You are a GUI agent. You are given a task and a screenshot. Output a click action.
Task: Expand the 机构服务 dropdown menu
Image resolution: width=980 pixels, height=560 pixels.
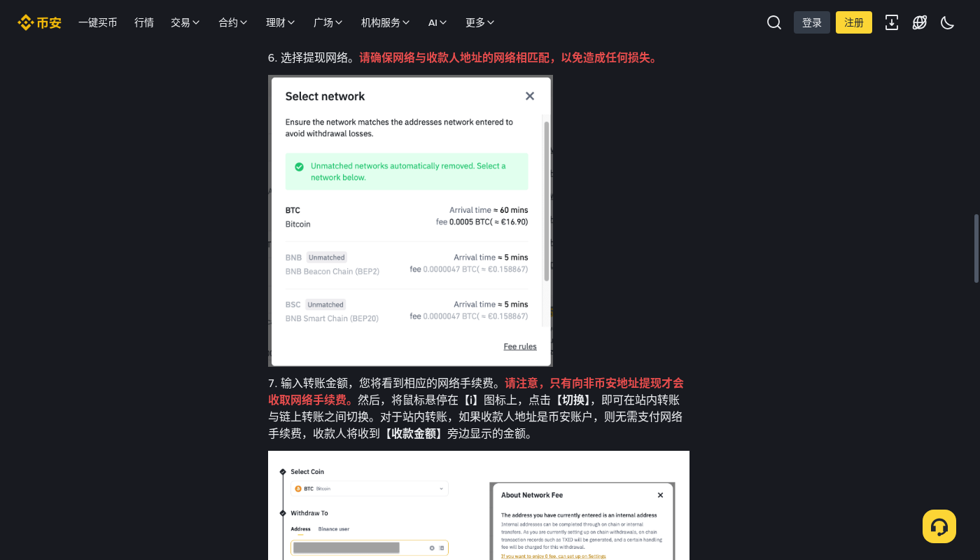pyautogui.click(x=386, y=22)
